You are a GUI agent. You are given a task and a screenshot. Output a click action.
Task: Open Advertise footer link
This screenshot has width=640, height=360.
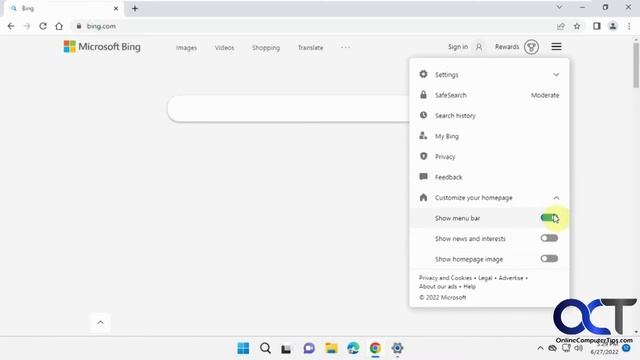511,278
